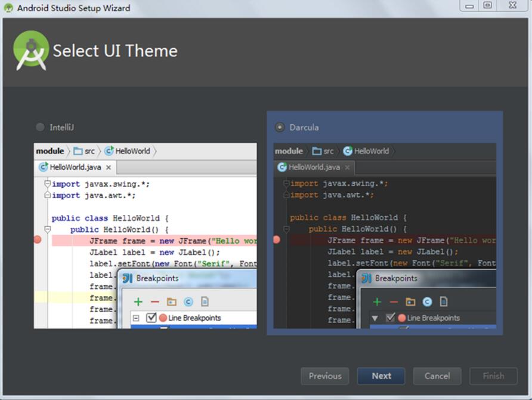The height and width of the screenshot is (400, 532).
Task: Select the Darcula theme radio button
Action: tap(280, 127)
